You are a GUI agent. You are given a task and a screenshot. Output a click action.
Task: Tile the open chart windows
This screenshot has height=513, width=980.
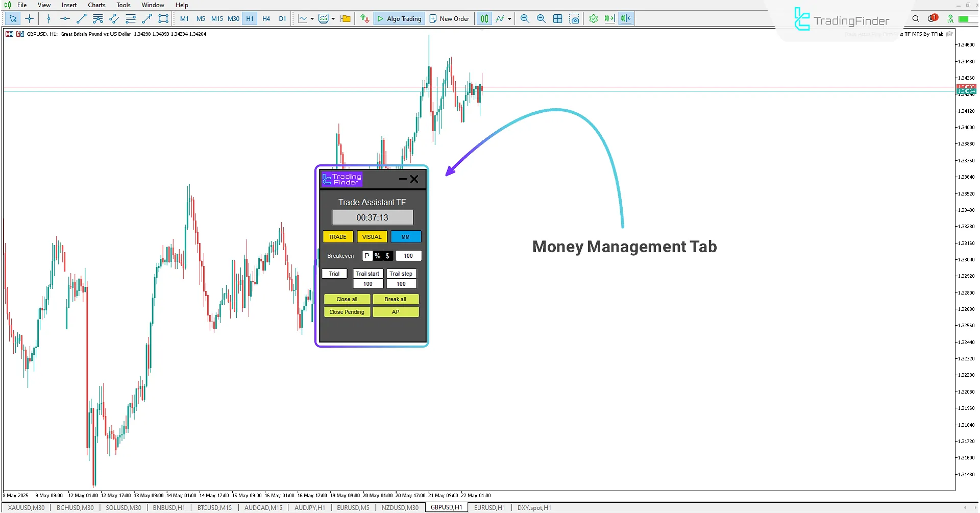558,18
